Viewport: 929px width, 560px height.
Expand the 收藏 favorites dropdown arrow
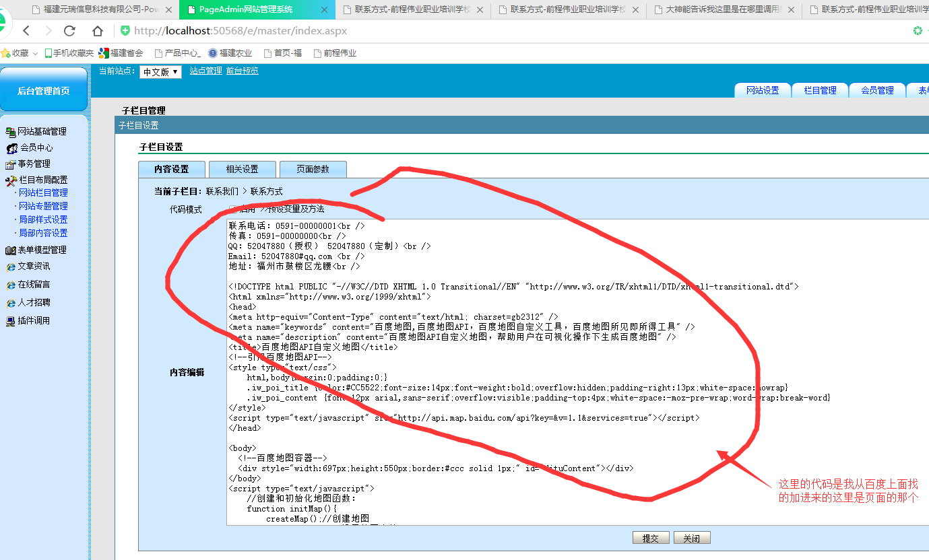35,53
